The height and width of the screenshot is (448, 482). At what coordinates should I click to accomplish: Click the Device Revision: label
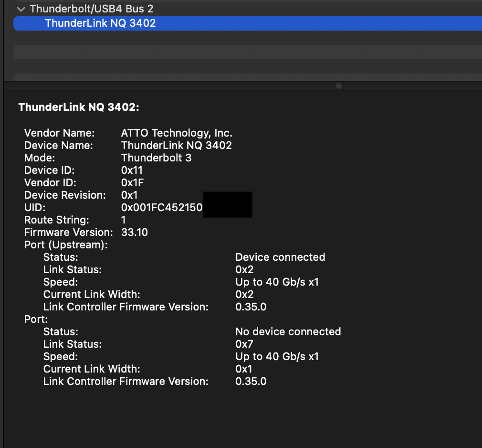pyautogui.click(x=65, y=195)
